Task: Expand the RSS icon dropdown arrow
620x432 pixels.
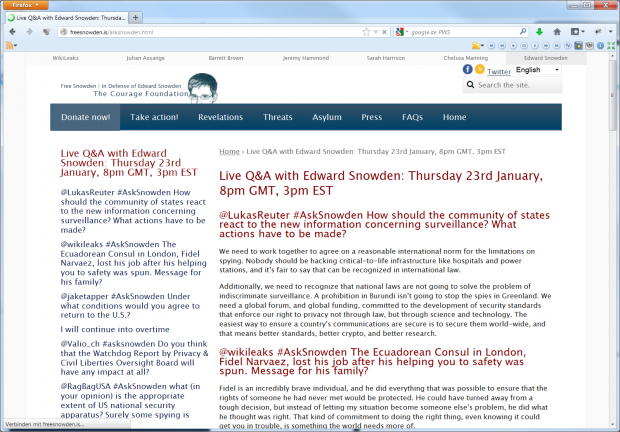Action: pos(15,46)
